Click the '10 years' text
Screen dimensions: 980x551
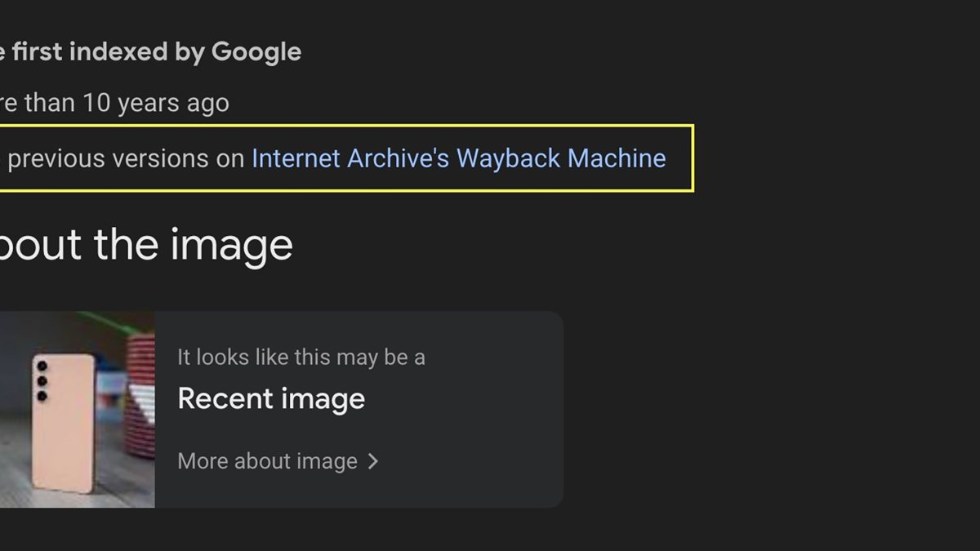point(130,103)
